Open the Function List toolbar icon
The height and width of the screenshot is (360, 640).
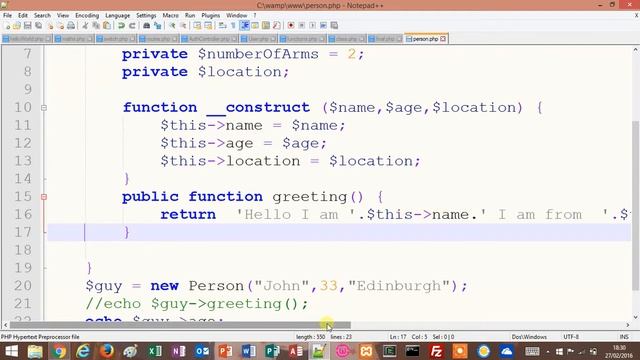pyautogui.click(x=276, y=25)
